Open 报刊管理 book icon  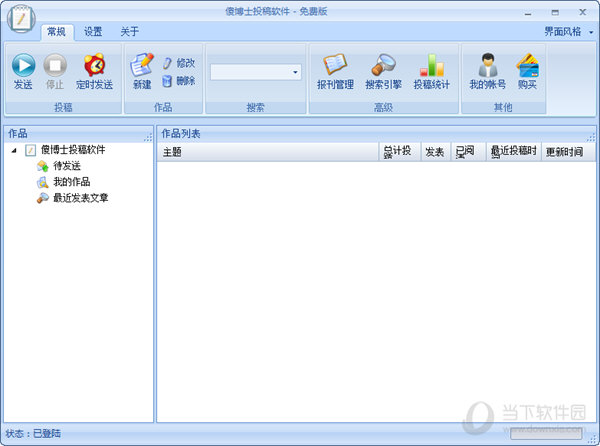[x=335, y=64]
